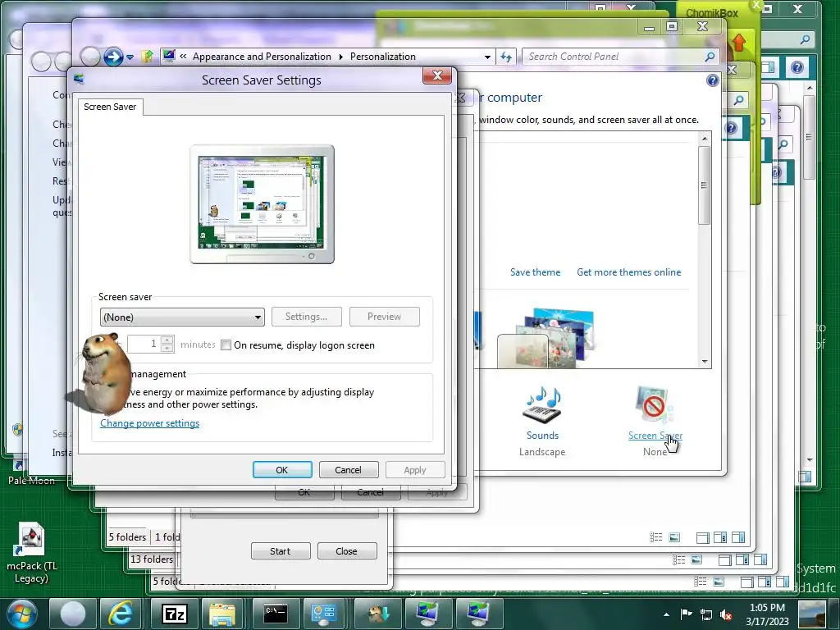Image resolution: width=840 pixels, height=630 pixels.
Task: Open Internet Explorer from the taskbar
Action: tap(121, 614)
